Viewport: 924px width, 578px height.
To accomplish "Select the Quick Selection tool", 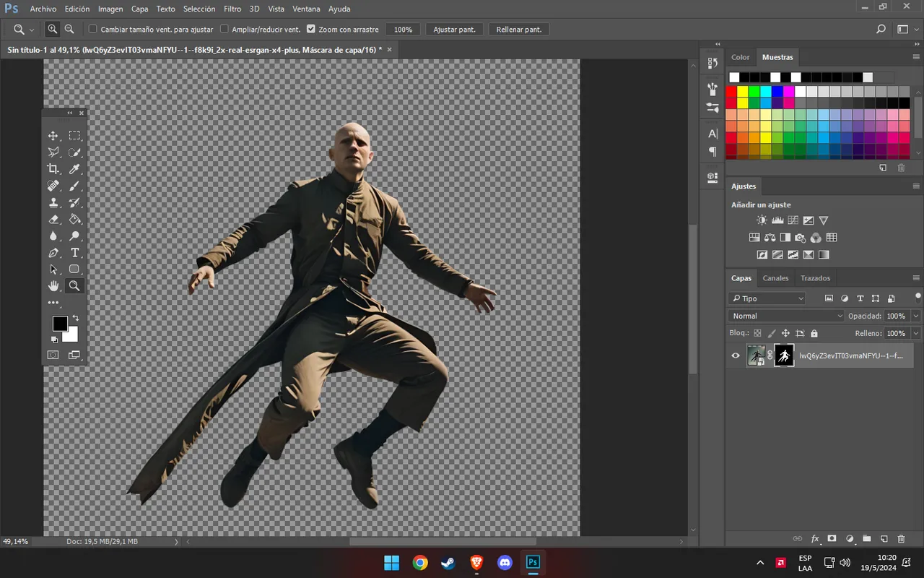I will tap(74, 152).
